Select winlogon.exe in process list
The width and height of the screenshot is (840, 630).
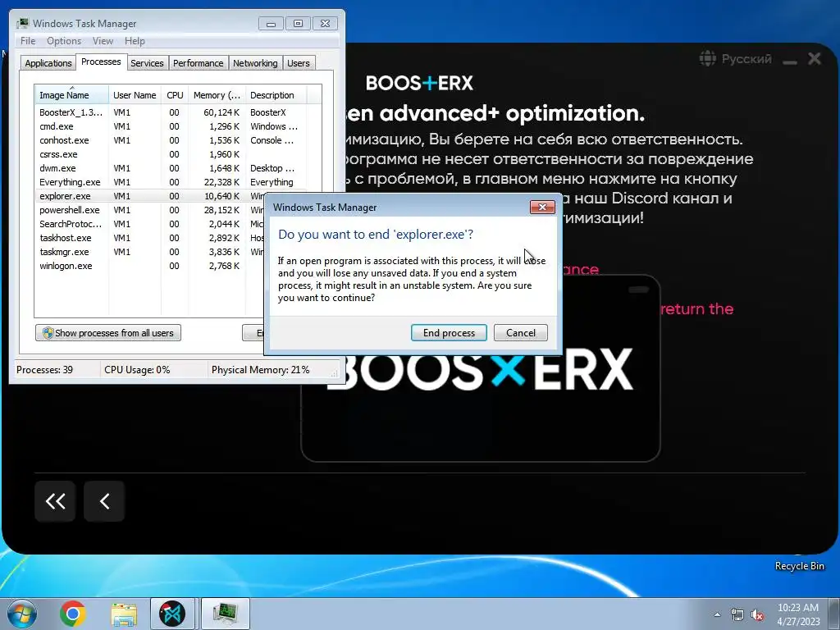click(x=150, y=266)
